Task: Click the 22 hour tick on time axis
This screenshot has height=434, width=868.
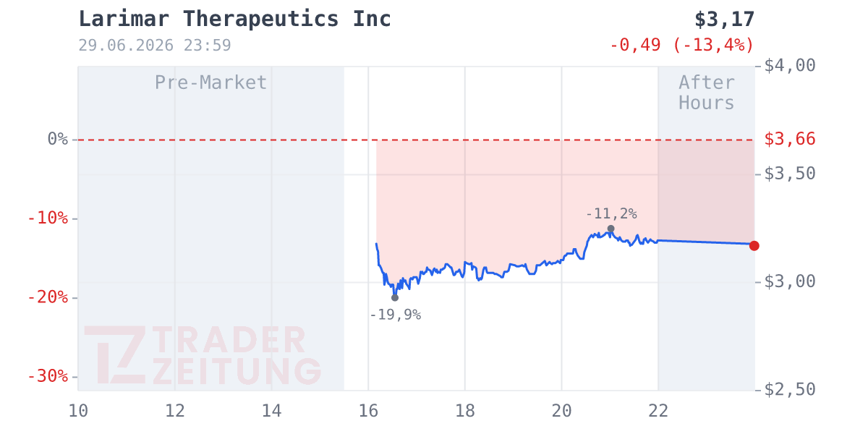Action: (x=658, y=411)
